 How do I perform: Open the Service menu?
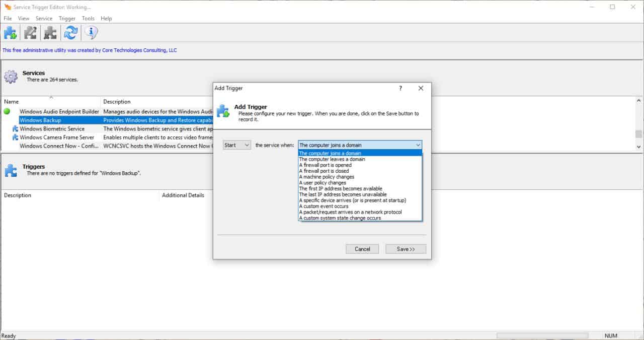44,18
